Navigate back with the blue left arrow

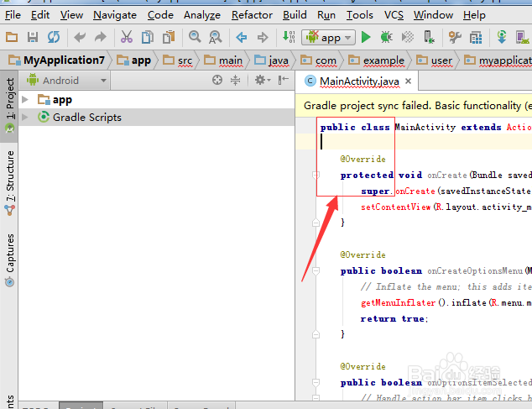pyautogui.click(x=242, y=37)
